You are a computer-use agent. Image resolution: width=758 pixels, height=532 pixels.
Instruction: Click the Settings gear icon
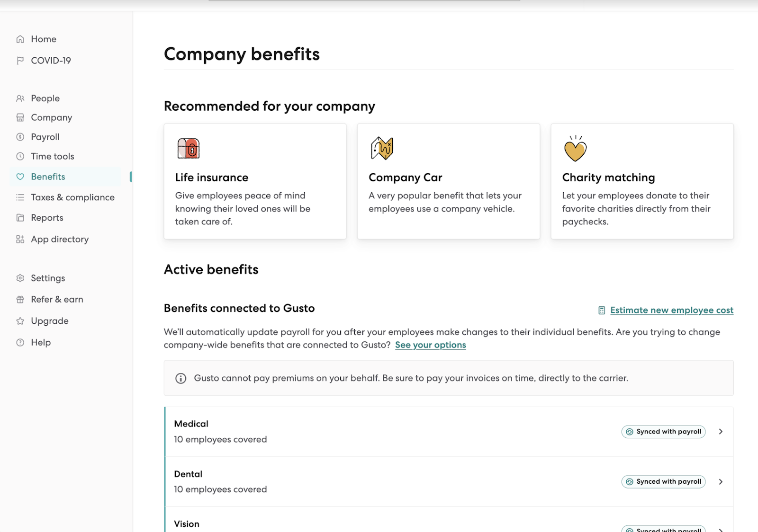(20, 278)
